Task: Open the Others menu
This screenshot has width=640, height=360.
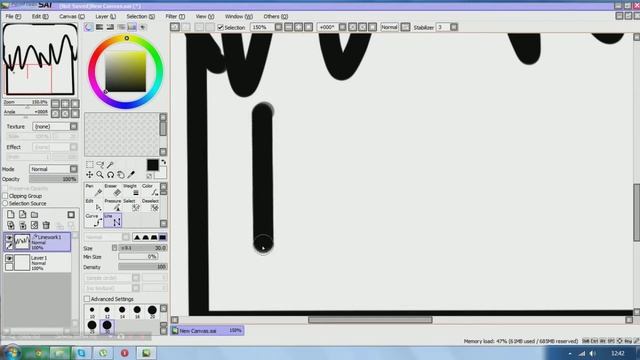Action: tap(276, 16)
